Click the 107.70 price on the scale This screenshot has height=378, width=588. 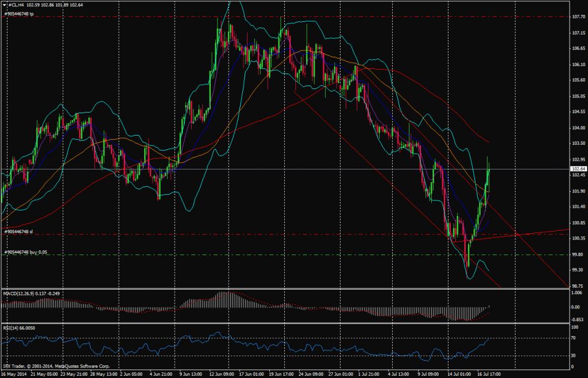578,17
